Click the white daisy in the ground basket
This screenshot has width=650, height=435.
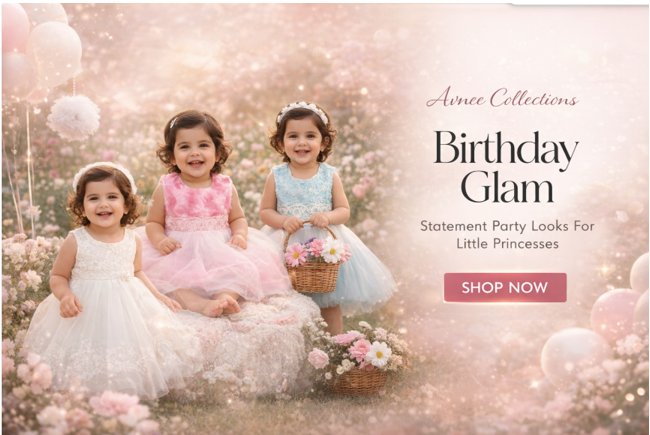(x=378, y=355)
